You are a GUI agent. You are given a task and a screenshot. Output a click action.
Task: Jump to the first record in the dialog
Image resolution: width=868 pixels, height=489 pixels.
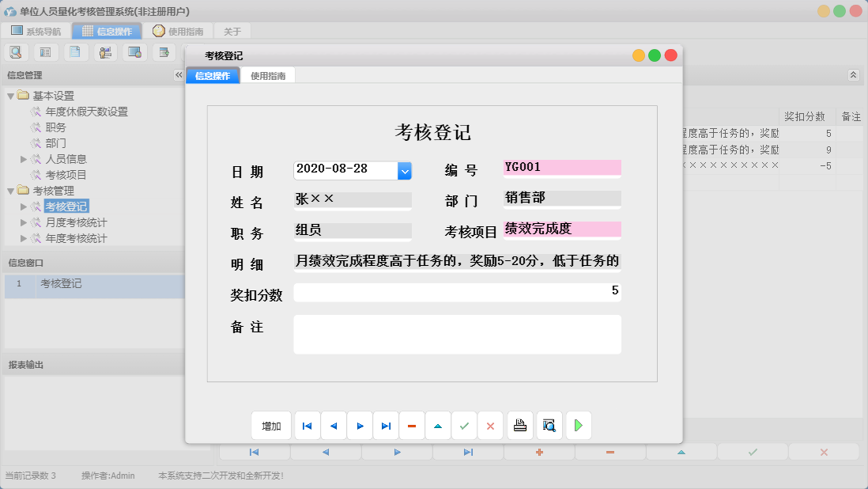307,425
